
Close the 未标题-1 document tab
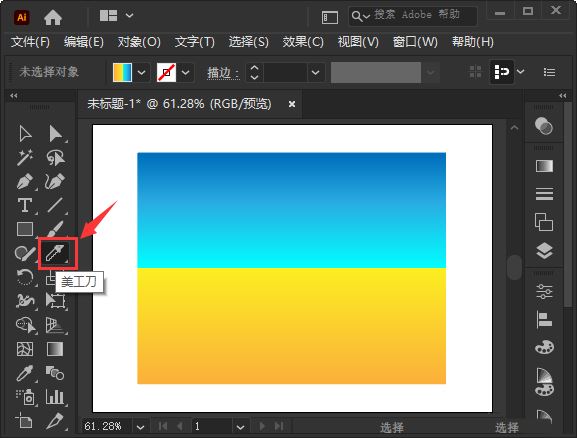point(292,104)
